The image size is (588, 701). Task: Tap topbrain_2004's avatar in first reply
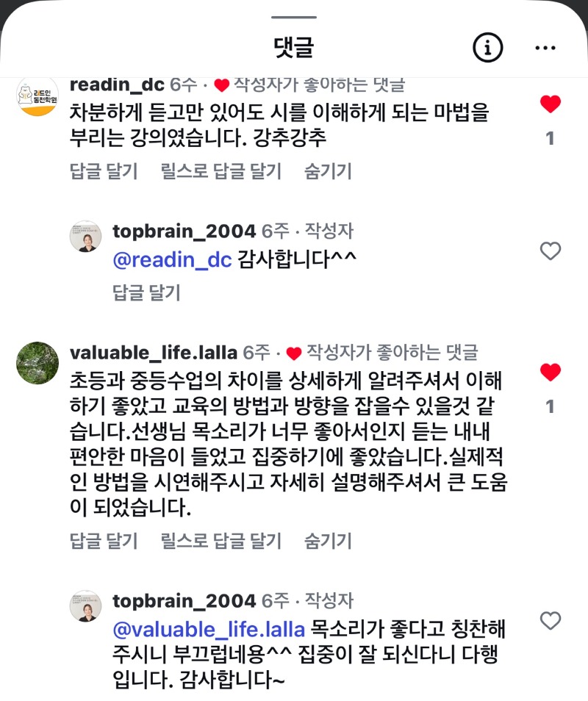tap(85, 237)
